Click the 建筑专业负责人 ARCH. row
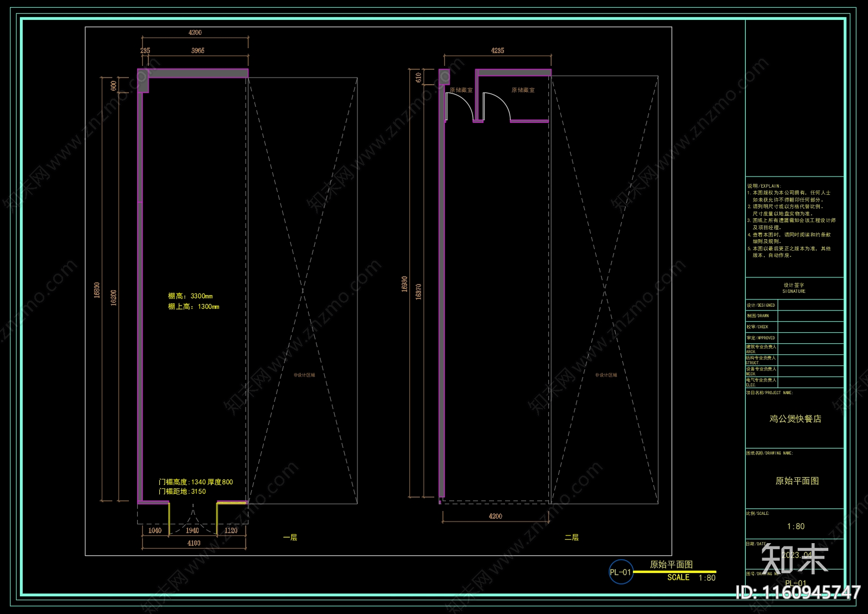Viewport: 868px width, 614px height. (x=761, y=349)
